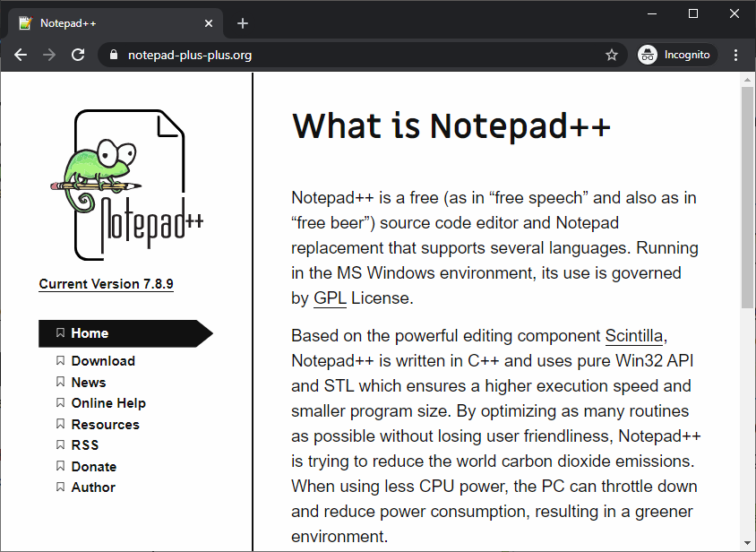Close the Chrome window
The image size is (756, 552).
(735, 14)
